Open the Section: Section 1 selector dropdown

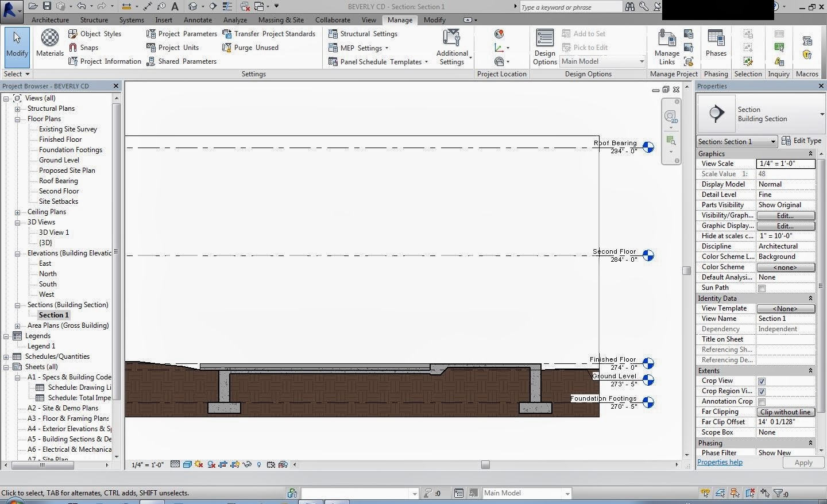[x=773, y=141]
